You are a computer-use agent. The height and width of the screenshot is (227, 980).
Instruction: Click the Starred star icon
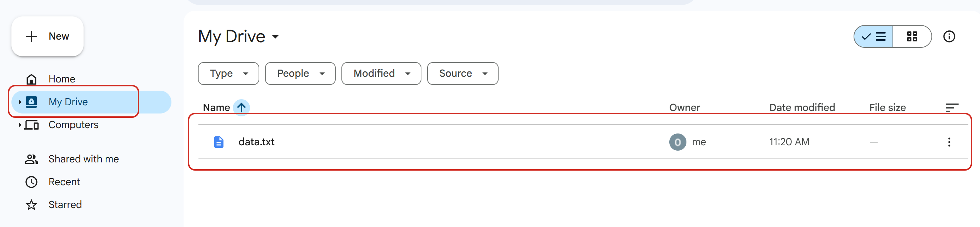(31, 205)
